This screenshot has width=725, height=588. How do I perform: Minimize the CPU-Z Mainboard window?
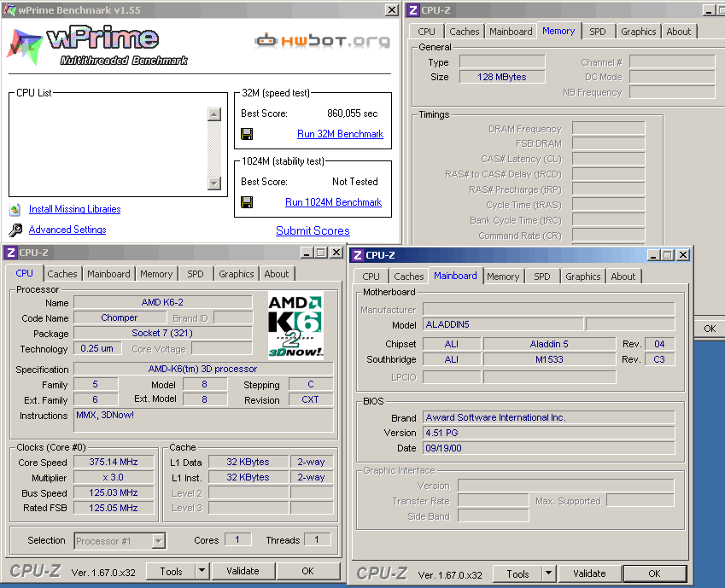click(x=653, y=254)
